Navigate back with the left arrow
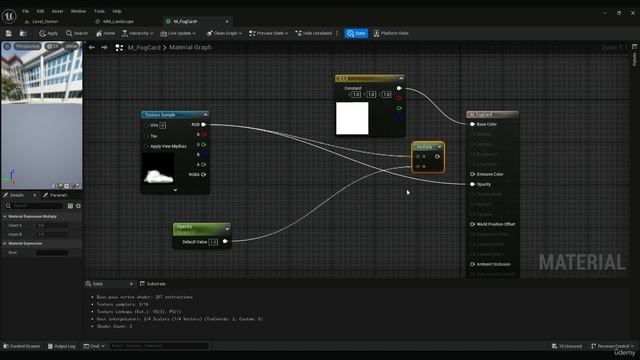The height and width of the screenshot is (360, 640). pyautogui.click(x=92, y=48)
